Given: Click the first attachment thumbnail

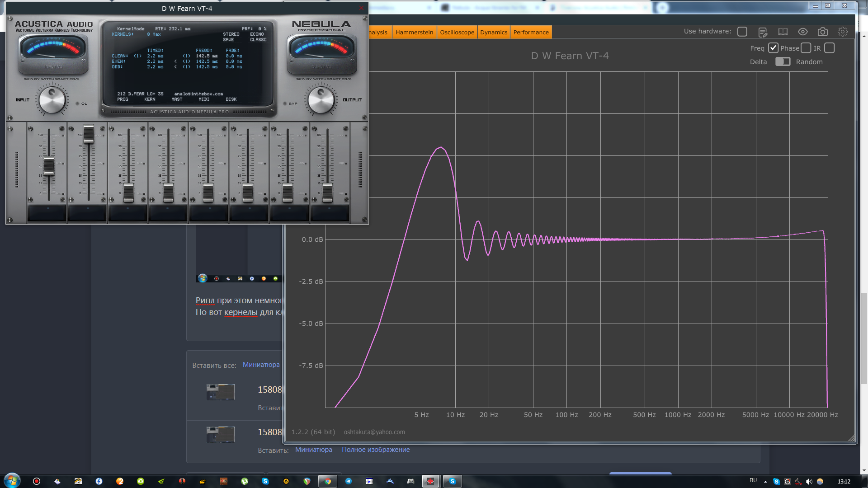Looking at the screenshot, I should coord(221,392).
